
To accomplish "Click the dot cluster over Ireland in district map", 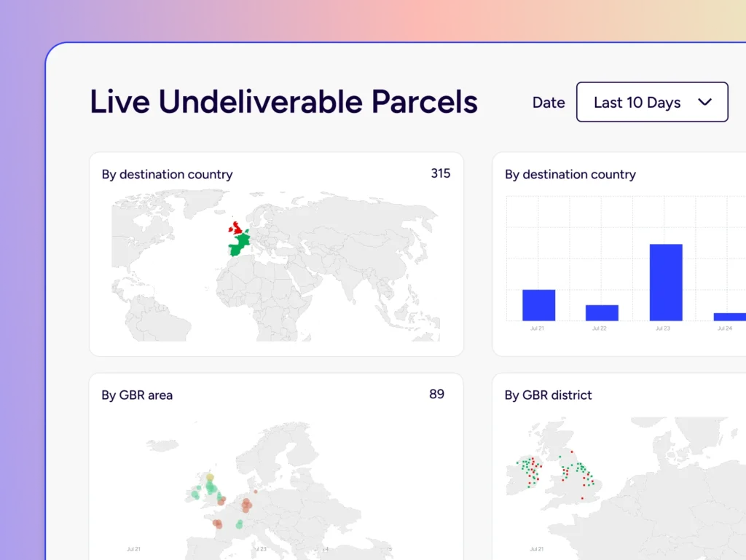I will pos(530,468).
